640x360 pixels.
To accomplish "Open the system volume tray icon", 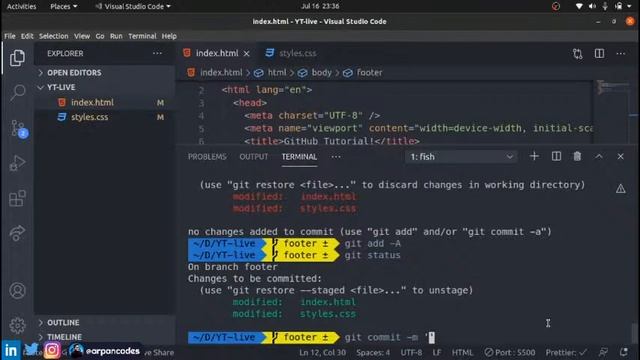I will (592, 6).
